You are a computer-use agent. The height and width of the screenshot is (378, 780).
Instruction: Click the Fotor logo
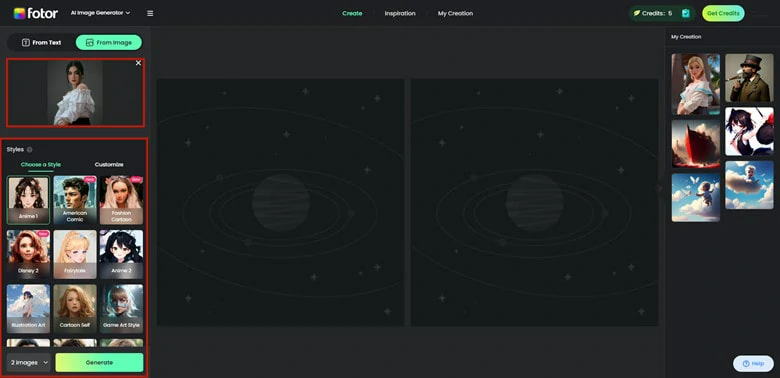(x=35, y=13)
